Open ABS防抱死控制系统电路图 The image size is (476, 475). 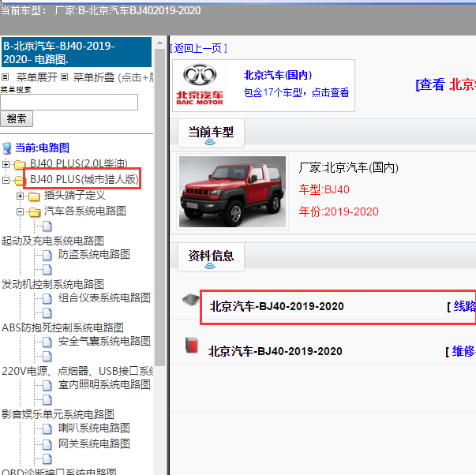[x=62, y=327]
